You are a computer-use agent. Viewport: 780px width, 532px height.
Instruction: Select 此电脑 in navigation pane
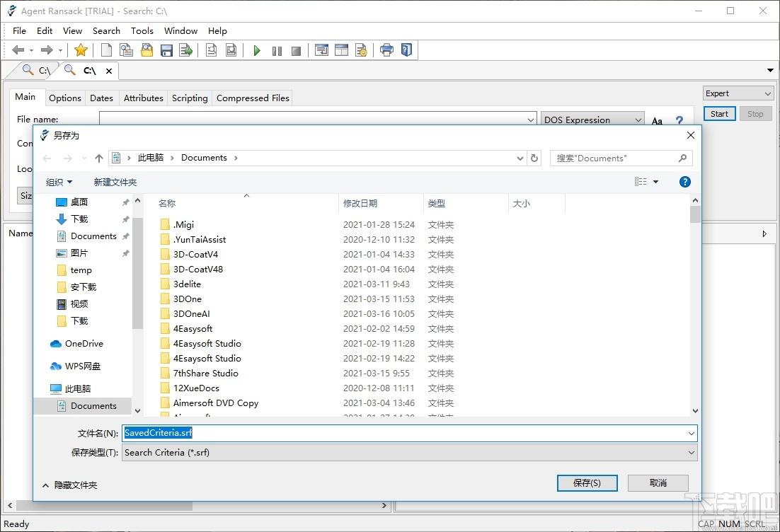(71, 389)
